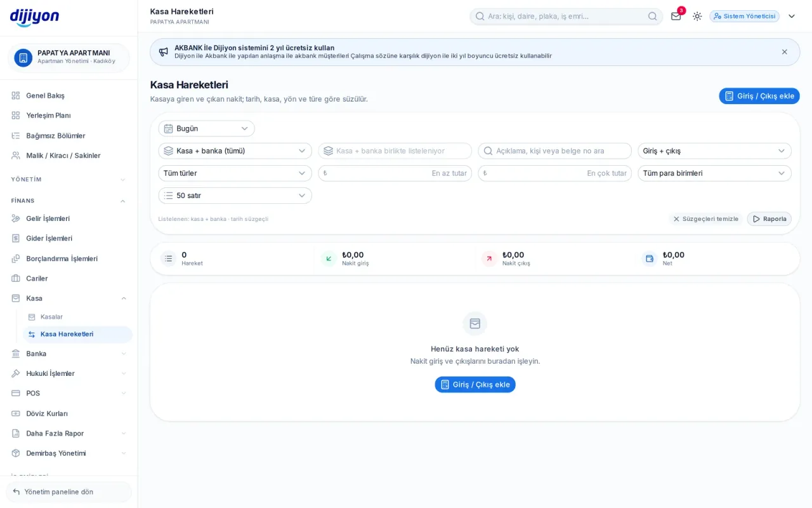
Task: Toggle the light/dark theme sun icon
Action: 697,16
